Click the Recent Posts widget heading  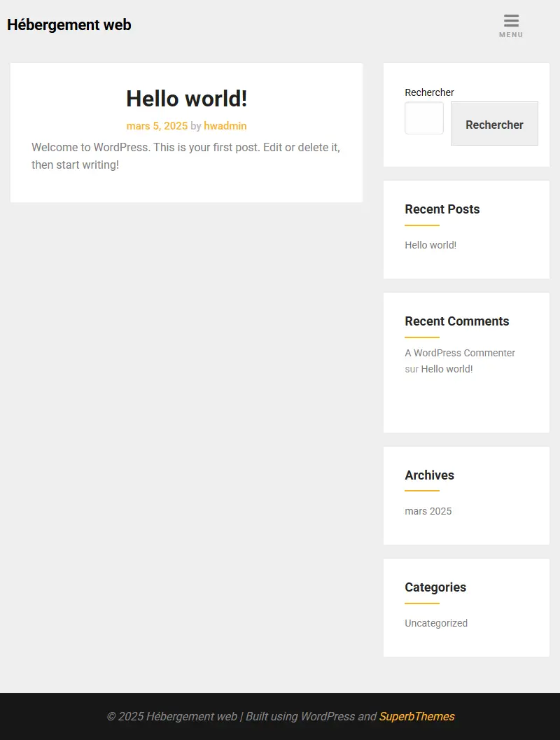[442, 209]
